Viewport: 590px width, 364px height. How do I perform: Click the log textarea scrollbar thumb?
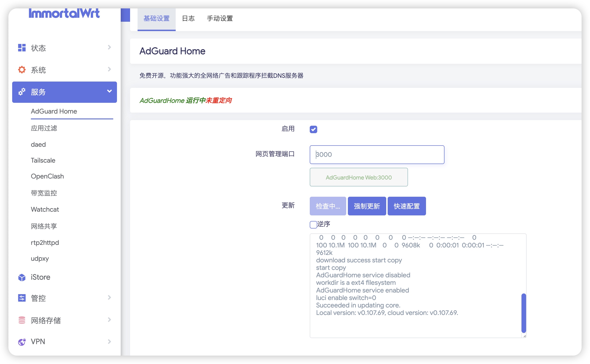point(524,313)
